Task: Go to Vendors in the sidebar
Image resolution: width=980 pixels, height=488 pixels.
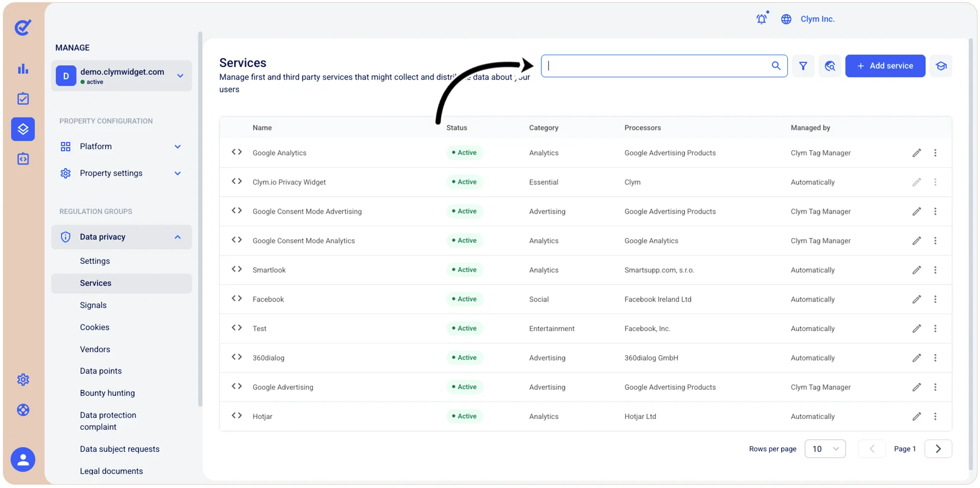Action: (x=95, y=350)
